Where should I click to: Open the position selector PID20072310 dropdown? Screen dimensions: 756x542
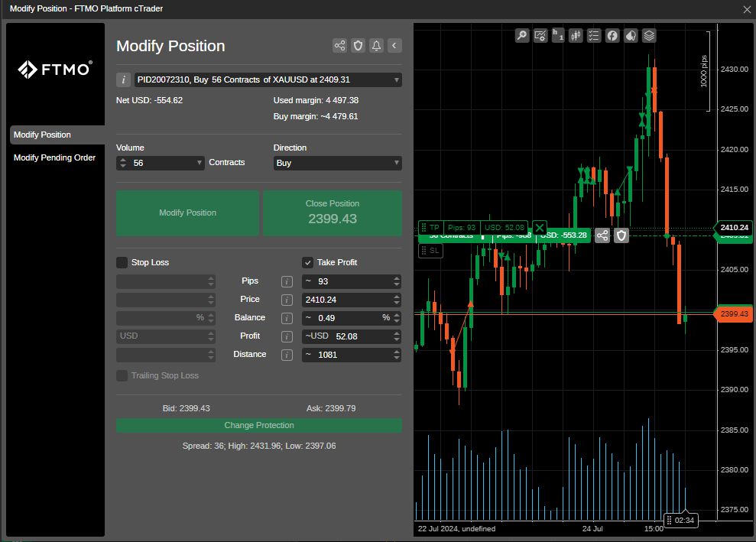coord(268,80)
